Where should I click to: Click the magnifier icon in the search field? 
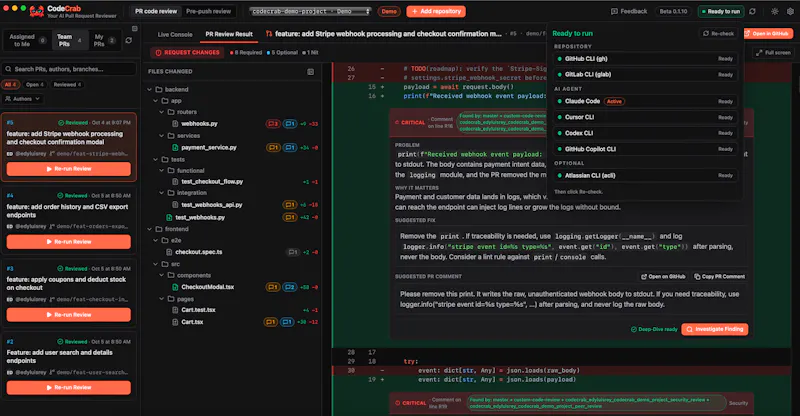pyautogui.click(x=9, y=69)
